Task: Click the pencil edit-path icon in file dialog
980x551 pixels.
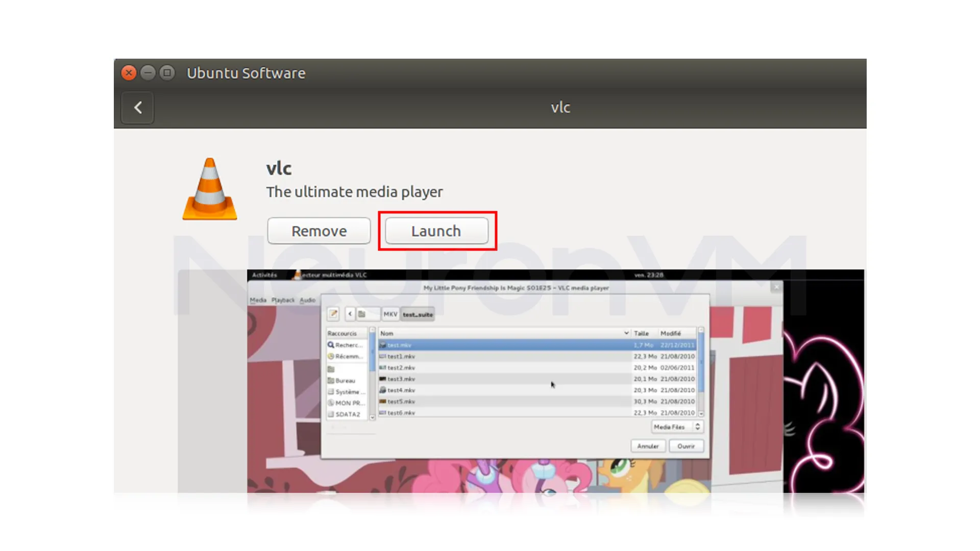Action: [333, 314]
